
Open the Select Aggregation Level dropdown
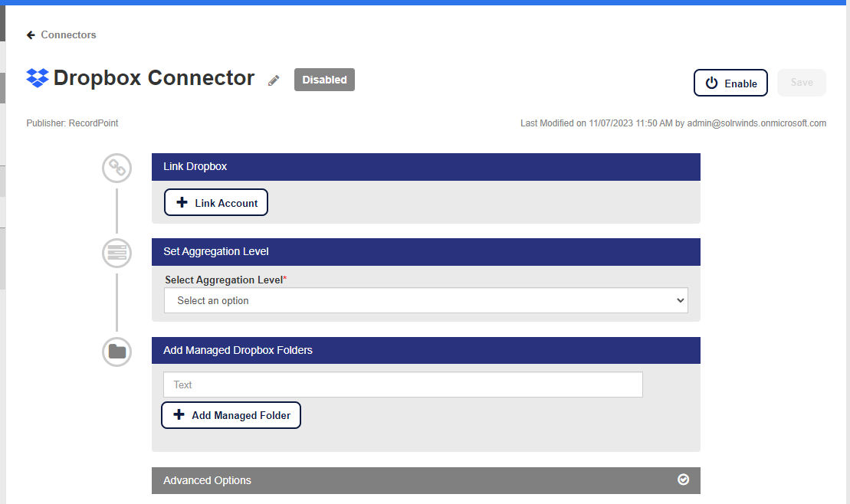click(425, 300)
